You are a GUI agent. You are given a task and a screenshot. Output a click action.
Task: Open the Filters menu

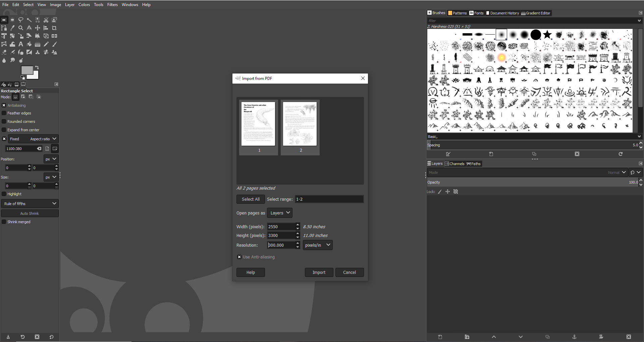point(112,5)
